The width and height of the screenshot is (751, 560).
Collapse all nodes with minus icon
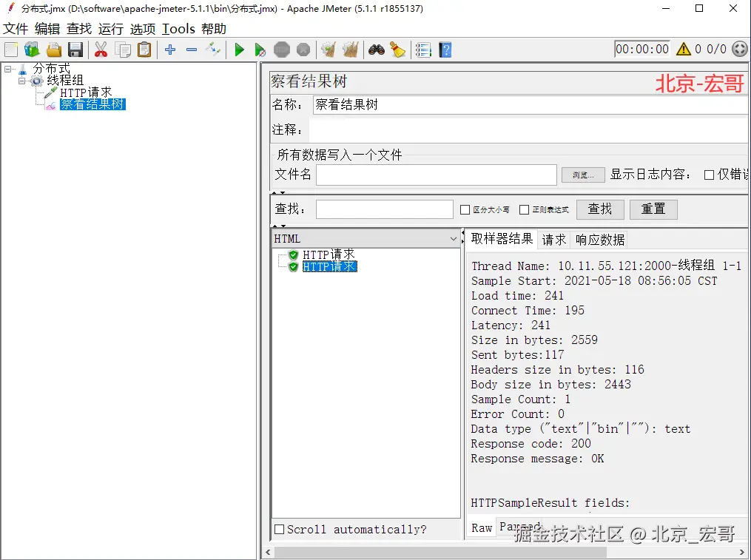(192, 50)
